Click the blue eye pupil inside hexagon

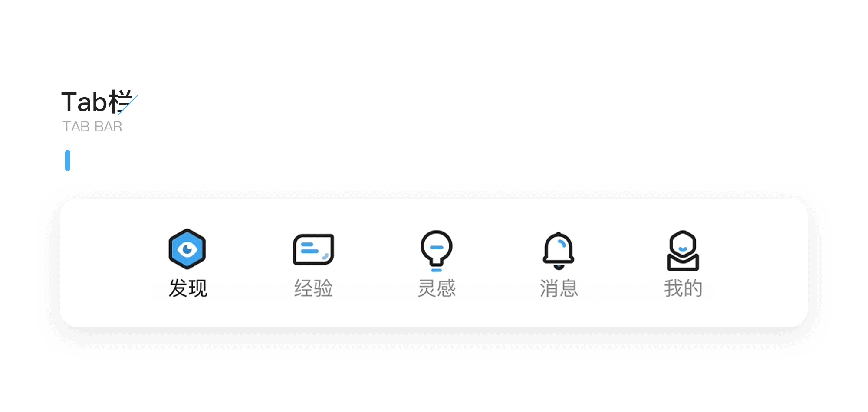click(187, 249)
